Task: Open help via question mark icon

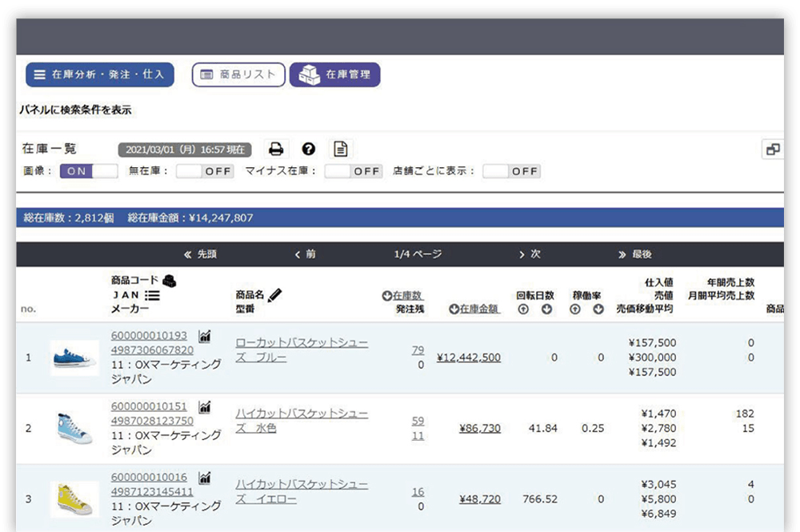Action: tap(309, 149)
